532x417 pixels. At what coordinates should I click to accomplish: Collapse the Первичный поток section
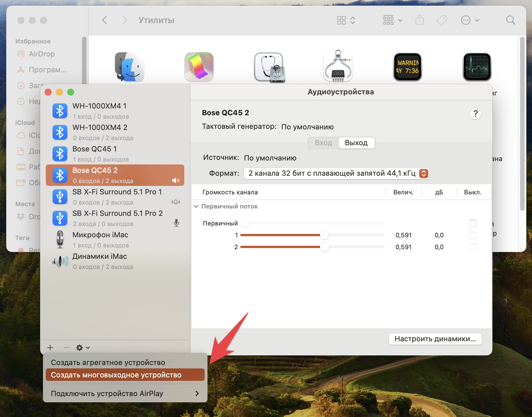tap(196, 207)
